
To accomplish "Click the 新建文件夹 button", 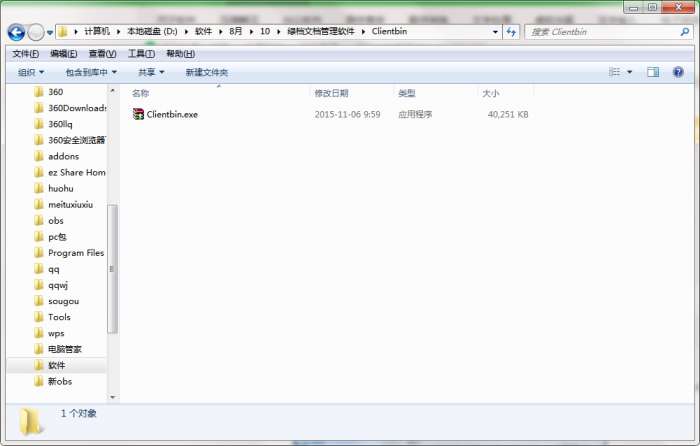I will click(206, 72).
